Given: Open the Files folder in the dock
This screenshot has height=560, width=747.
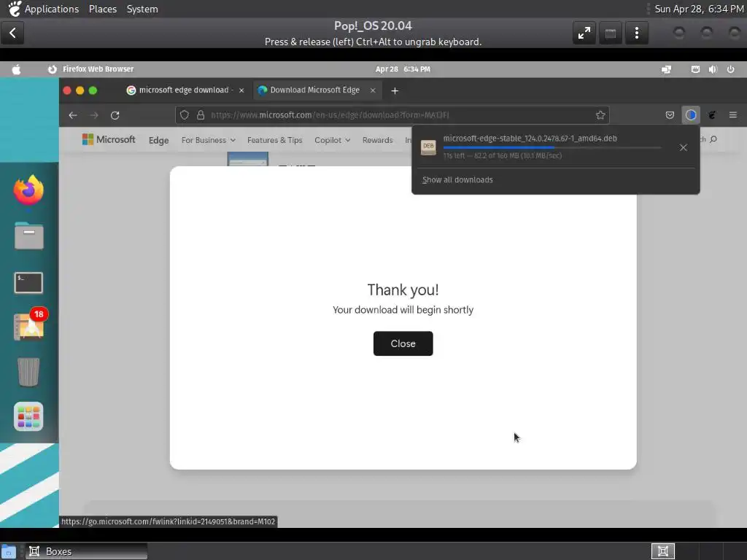Looking at the screenshot, I should coord(28,236).
